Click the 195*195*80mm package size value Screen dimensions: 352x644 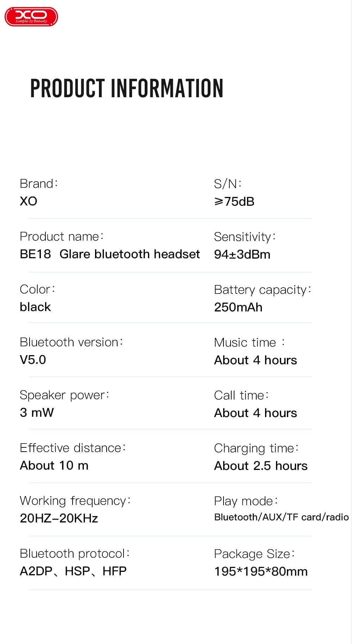coord(261,571)
